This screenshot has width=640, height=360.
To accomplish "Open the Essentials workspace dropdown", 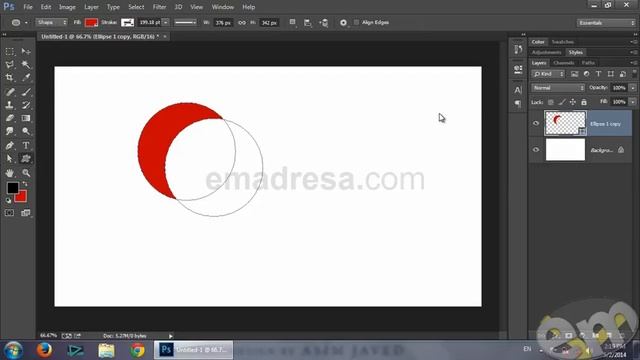I will point(606,23).
